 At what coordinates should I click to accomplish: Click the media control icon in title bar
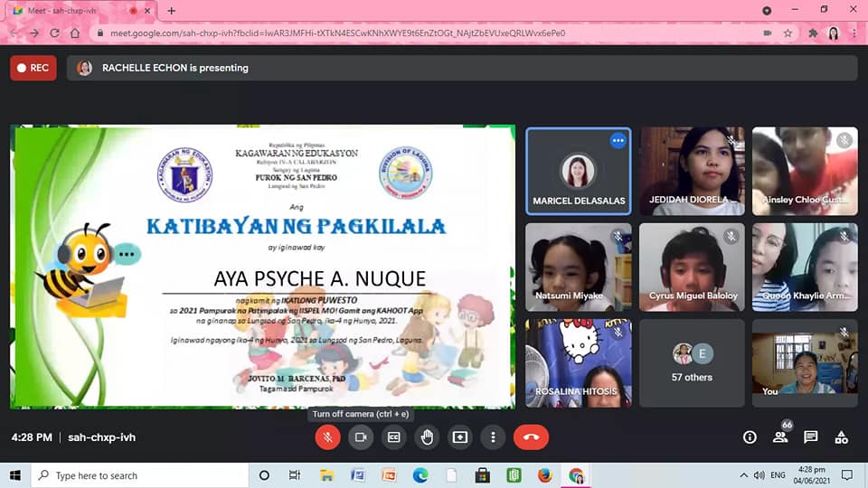(x=767, y=11)
